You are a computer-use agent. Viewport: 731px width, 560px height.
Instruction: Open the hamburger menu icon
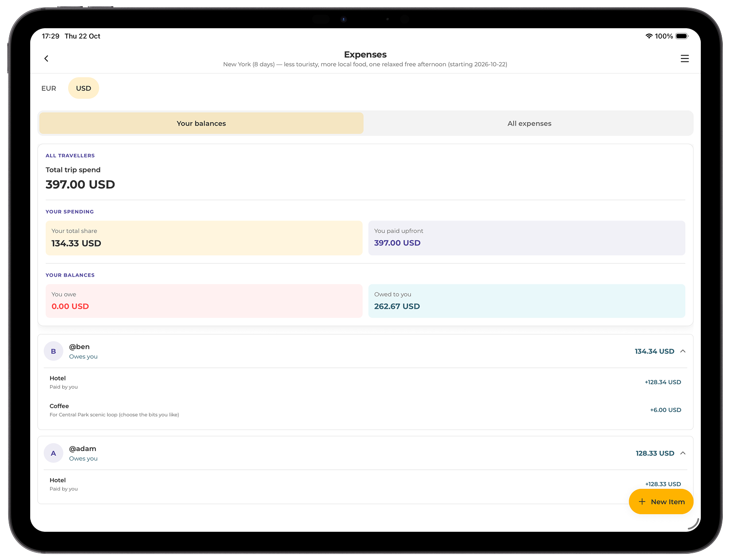click(x=685, y=58)
